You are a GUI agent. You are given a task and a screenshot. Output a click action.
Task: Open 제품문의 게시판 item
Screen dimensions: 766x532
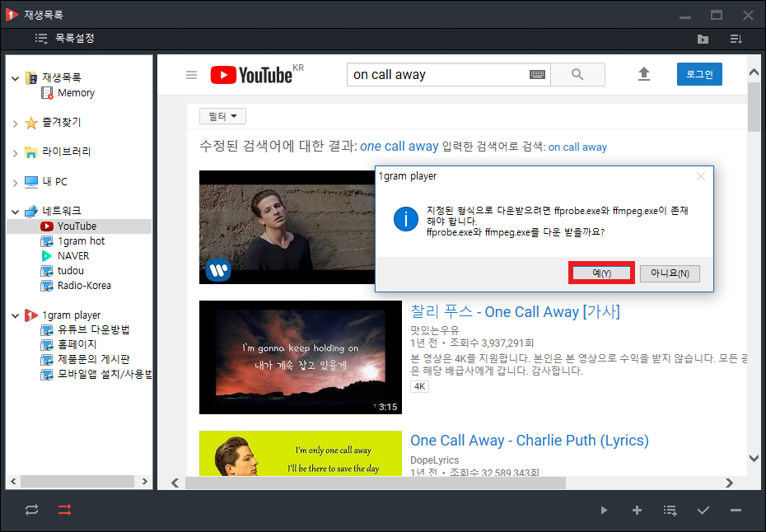click(93, 360)
